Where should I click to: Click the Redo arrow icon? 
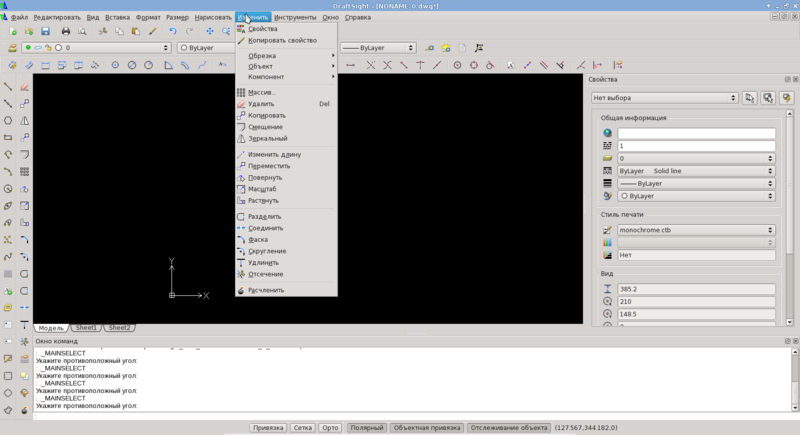tap(189, 32)
